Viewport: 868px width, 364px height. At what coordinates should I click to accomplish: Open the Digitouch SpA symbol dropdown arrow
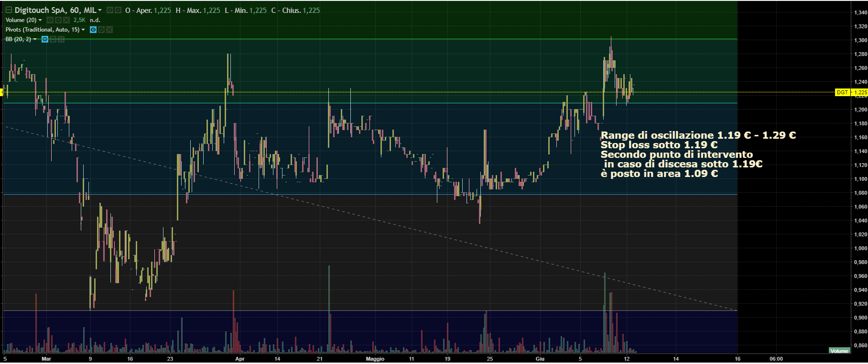pyautogui.click(x=100, y=10)
